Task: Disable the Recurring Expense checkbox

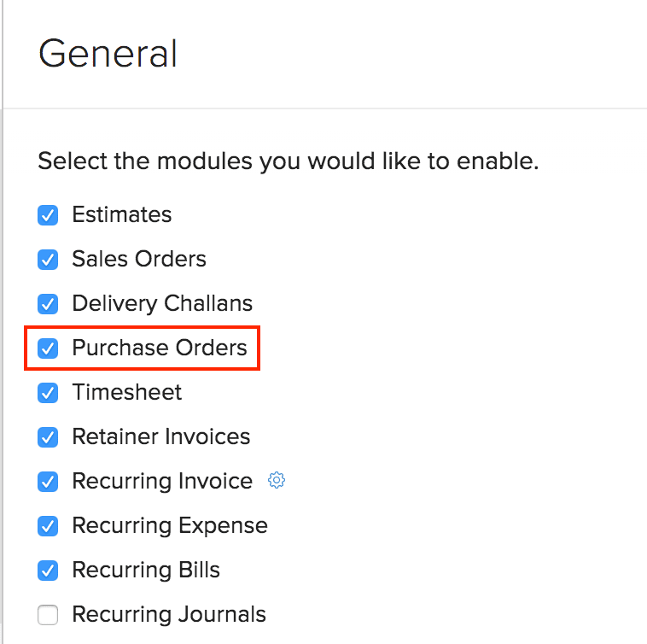Action: point(48,525)
